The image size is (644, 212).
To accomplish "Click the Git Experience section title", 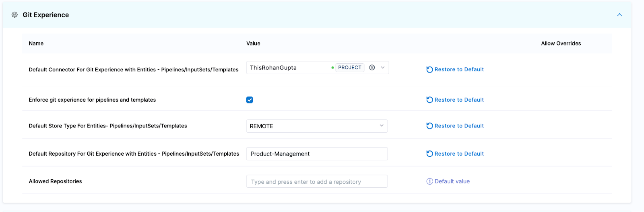I will (x=46, y=15).
